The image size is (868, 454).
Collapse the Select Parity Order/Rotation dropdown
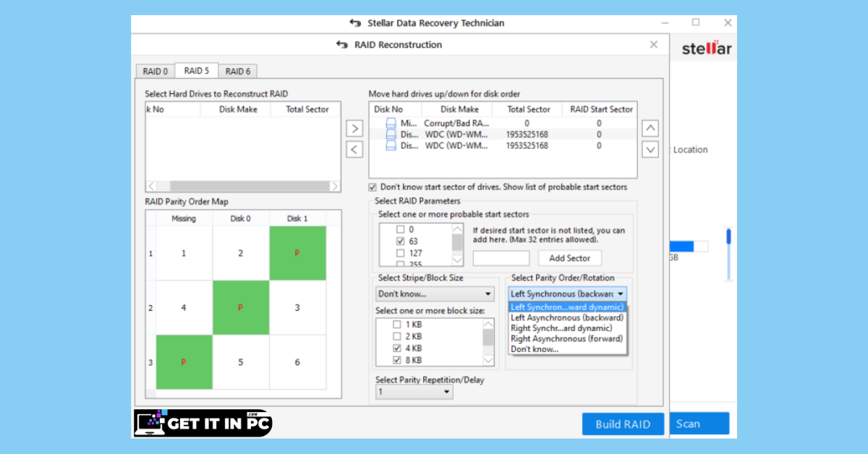point(621,294)
